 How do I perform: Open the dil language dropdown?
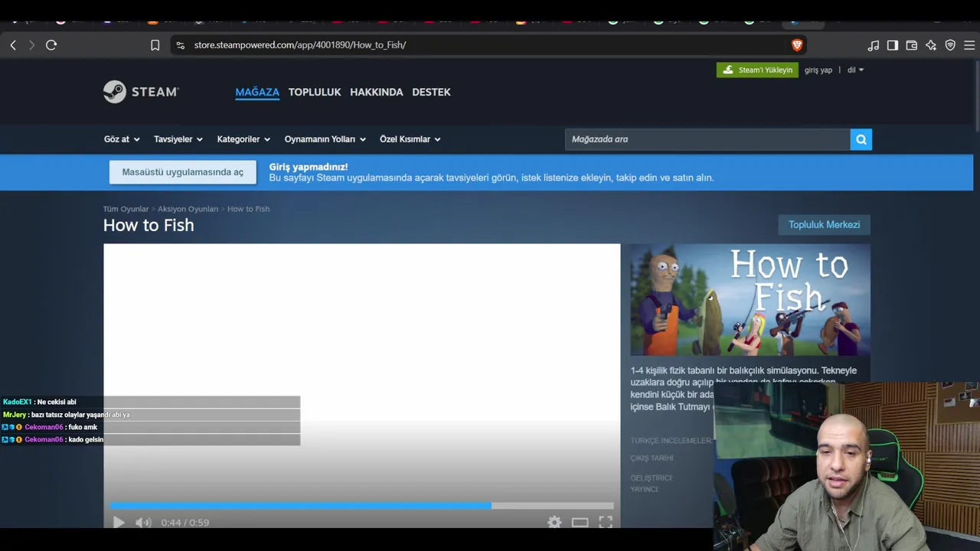[855, 70]
